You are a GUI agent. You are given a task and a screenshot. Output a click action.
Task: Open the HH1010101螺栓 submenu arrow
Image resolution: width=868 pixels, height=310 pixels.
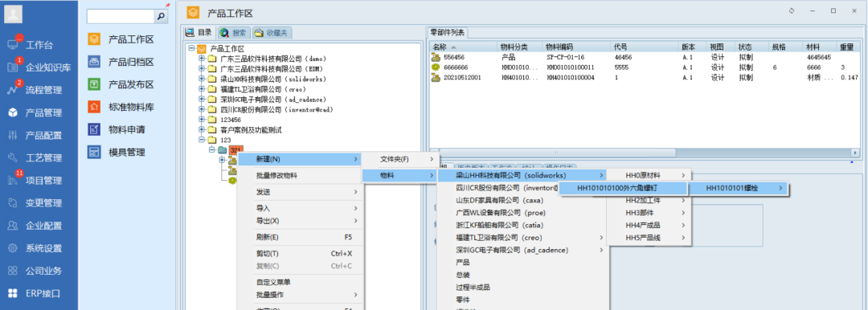tap(780, 188)
